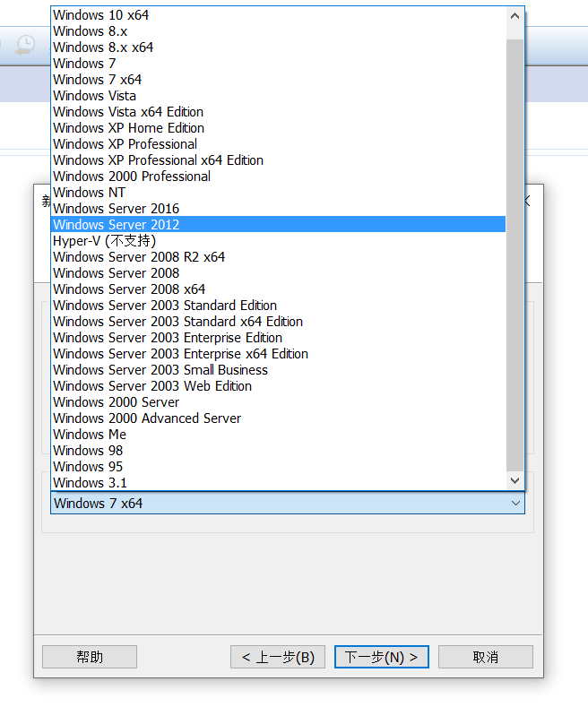
Task: Select Windows 10 x64 from list
Action: (278, 15)
